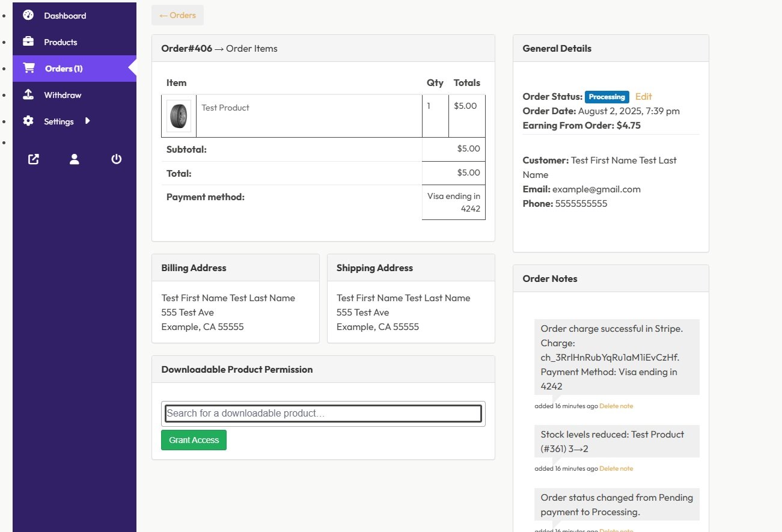Focus the downloadable product search field

coord(323,414)
